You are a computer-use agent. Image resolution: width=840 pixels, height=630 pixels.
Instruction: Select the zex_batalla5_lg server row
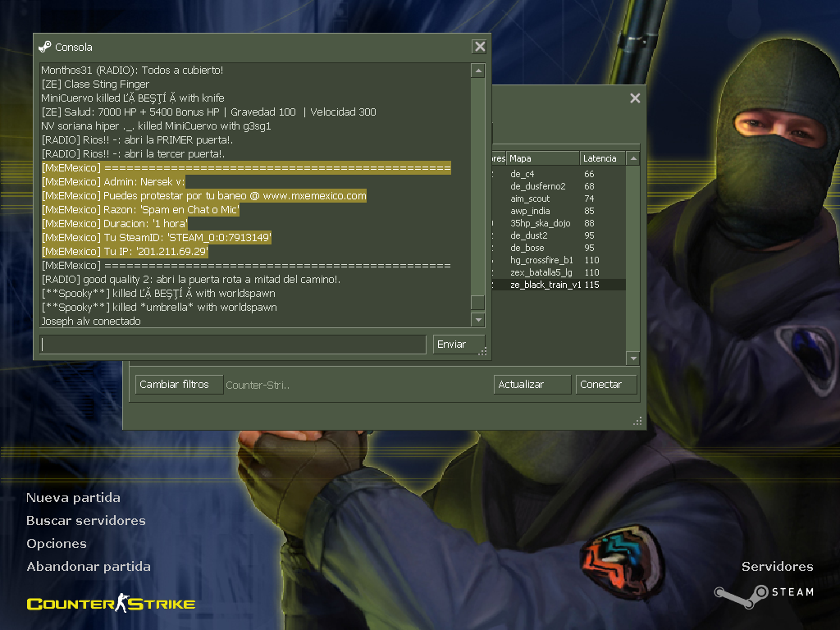tap(558, 272)
